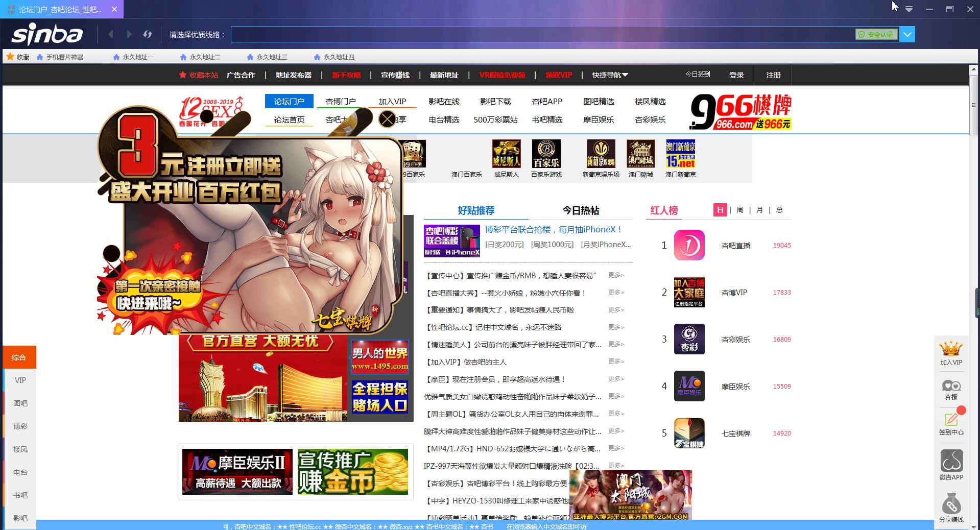This screenshot has height=530, width=980.
Task: Select 电台 in the left category sidebar
Action: (x=19, y=472)
